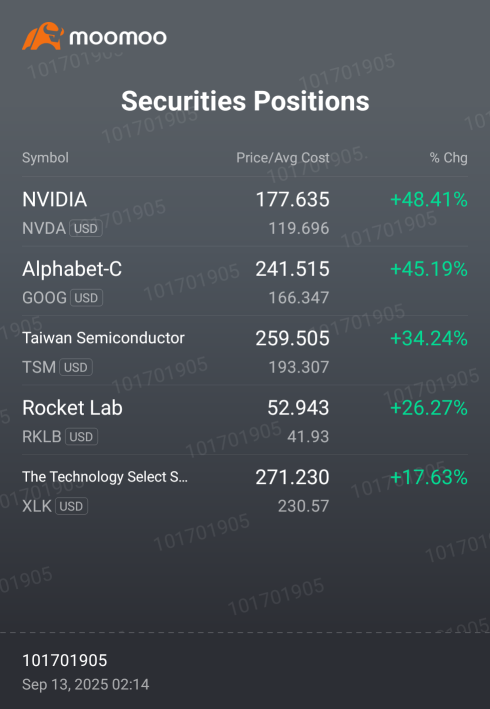Click the USD badge next to XLK
Viewport: 490px width, 709px height.
[71, 506]
